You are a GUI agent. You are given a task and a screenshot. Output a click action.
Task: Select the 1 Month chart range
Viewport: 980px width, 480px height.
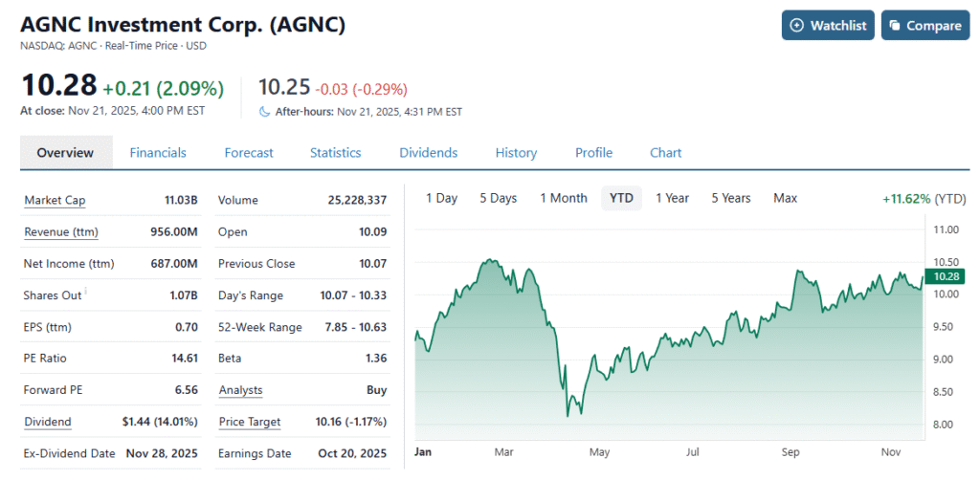564,199
